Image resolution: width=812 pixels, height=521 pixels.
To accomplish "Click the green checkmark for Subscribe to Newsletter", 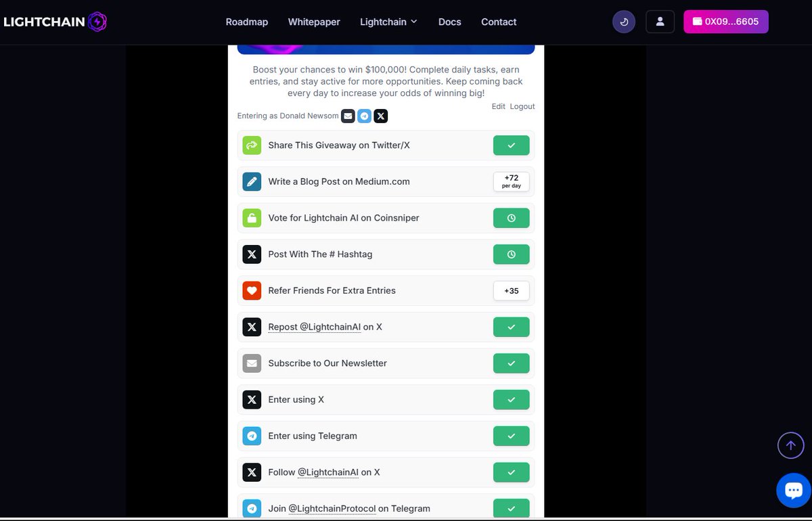I will [x=512, y=363].
